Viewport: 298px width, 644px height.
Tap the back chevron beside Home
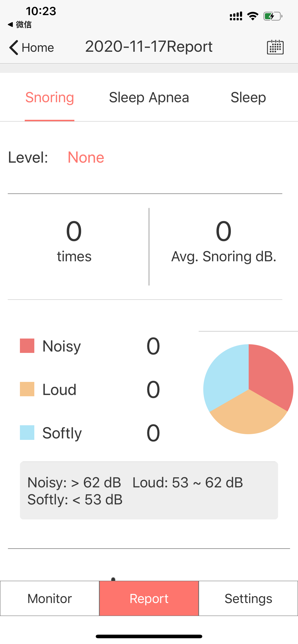[x=13, y=47]
